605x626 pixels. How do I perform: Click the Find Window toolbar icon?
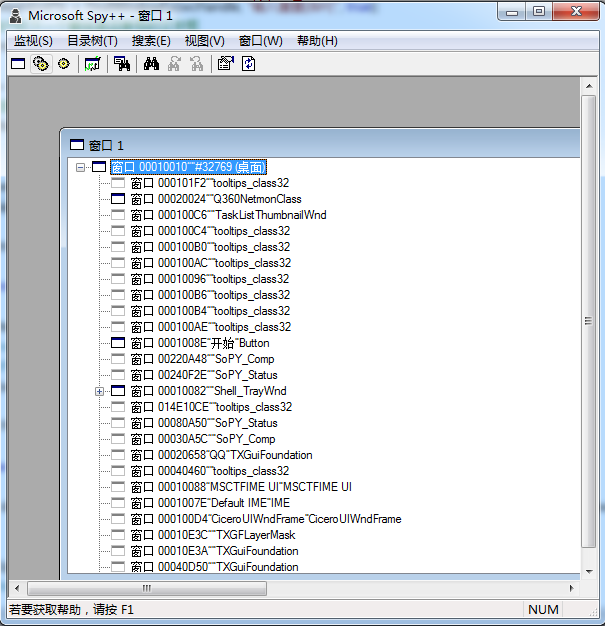(122, 64)
